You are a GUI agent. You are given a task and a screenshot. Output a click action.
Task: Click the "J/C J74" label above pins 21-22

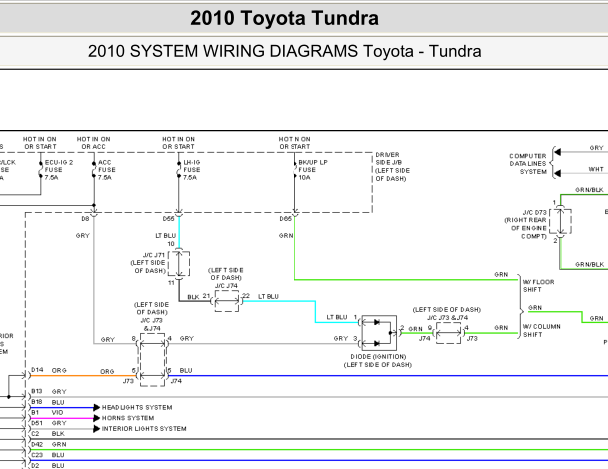(x=226, y=286)
